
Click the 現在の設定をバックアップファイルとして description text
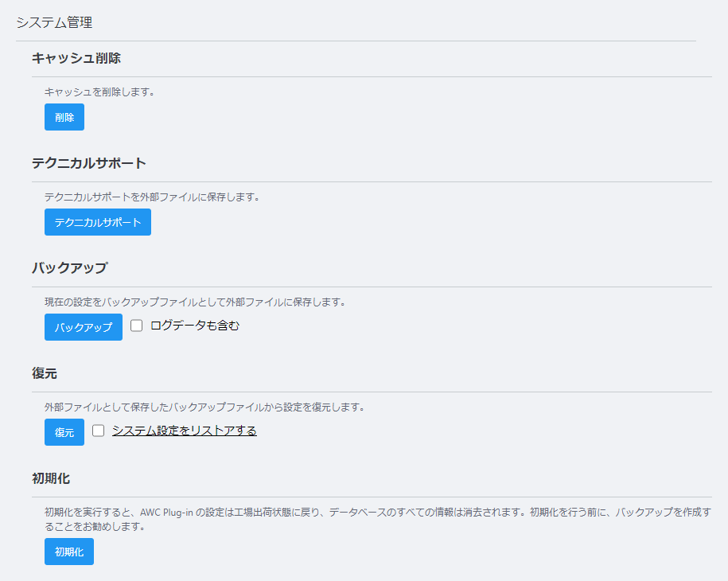click(196, 302)
